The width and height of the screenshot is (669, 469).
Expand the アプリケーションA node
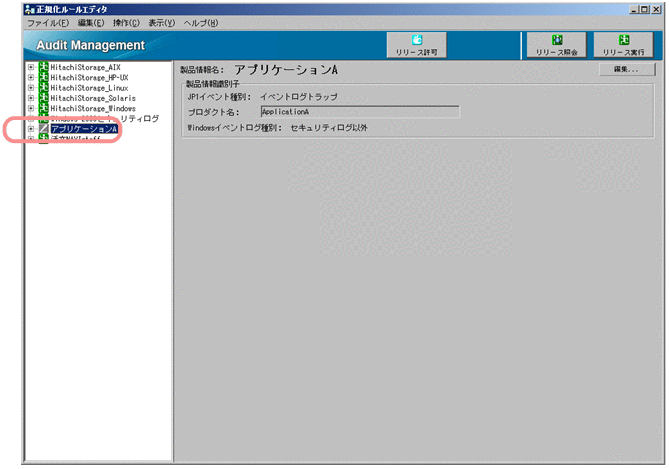tap(31, 128)
